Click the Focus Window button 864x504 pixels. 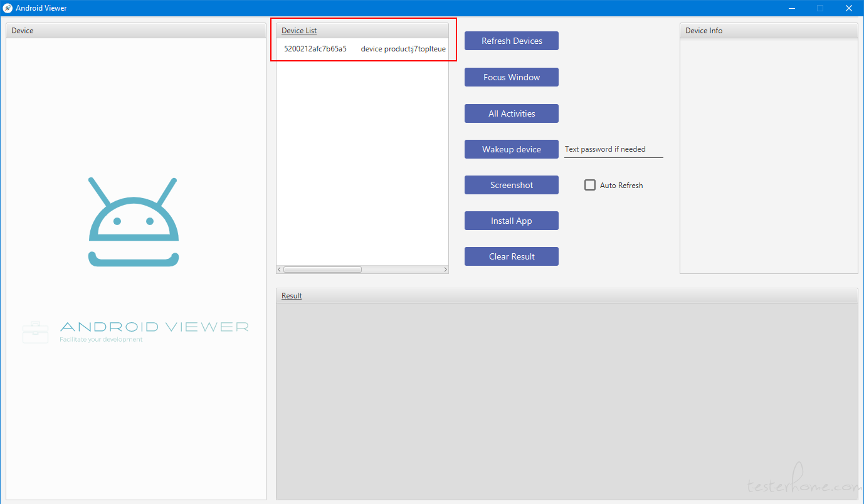tap(511, 77)
